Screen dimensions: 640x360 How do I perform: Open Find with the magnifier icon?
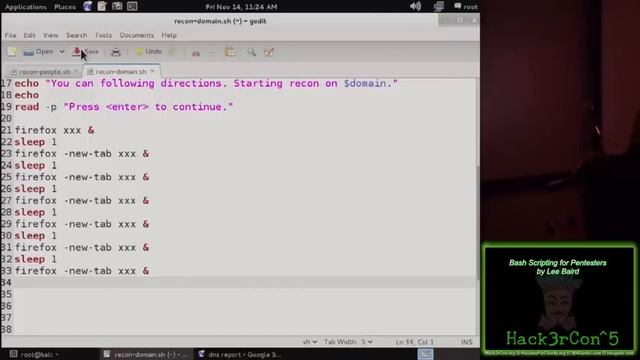(251, 52)
